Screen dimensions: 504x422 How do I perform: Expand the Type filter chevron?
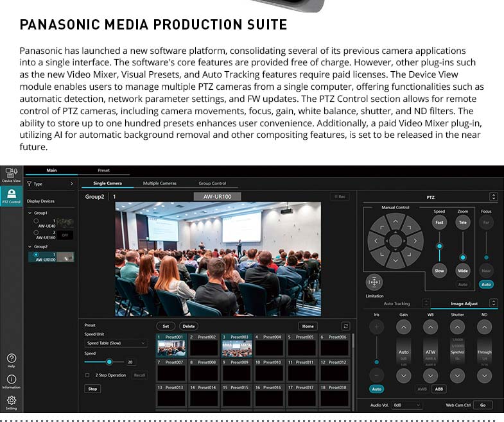(x=72, y=183)
